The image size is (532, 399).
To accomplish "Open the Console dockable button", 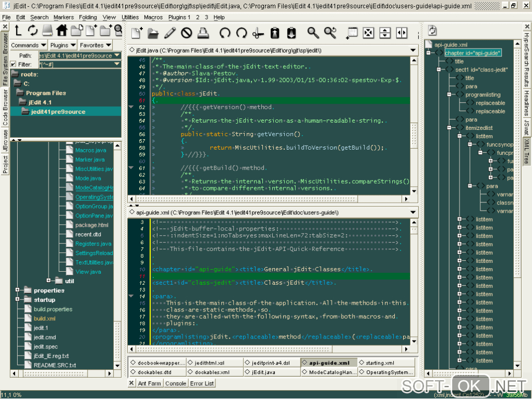I will tap(175, 383).
